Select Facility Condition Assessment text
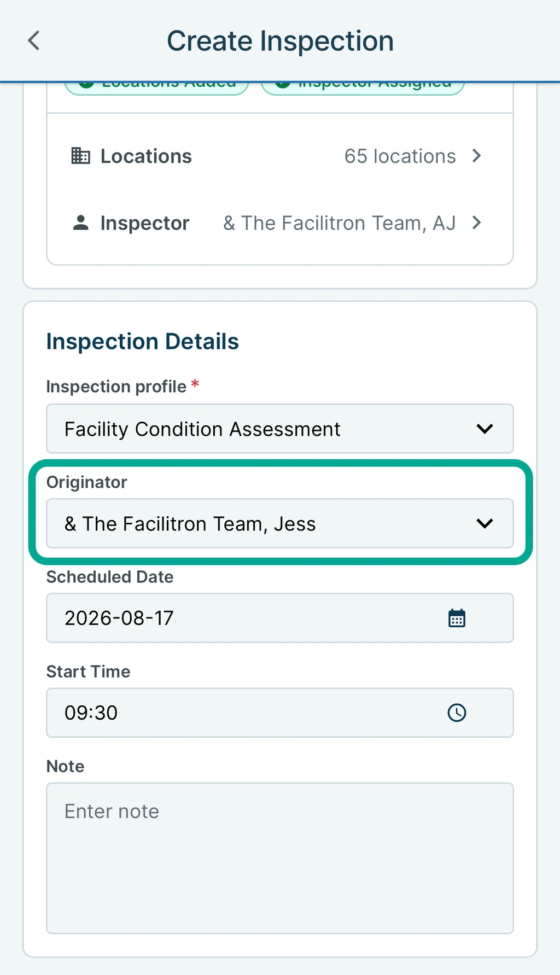560x975 pixels. pyautogui.click(x=202, y=429)
